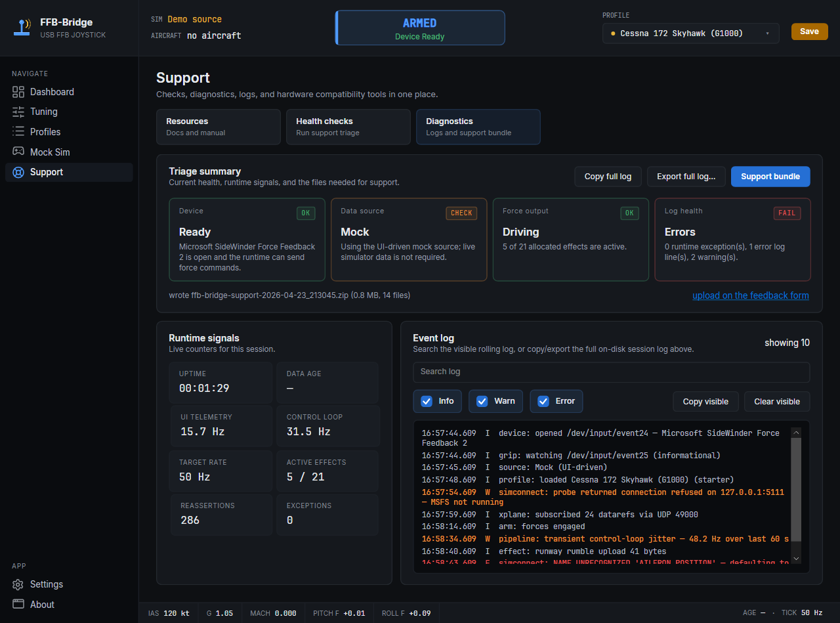
Task: Click the pipeline control-loop jitter warning line
Action: point(605,539)
